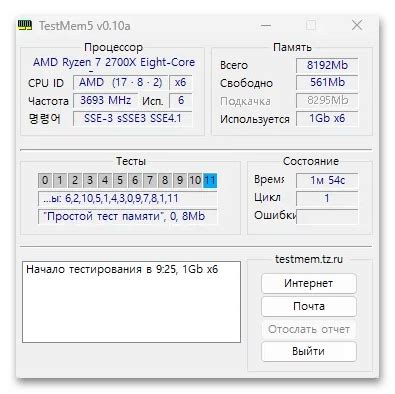This screenshot has width=395, height=394.
Task: Click the Состояние group heading
Action: [311, 161]
